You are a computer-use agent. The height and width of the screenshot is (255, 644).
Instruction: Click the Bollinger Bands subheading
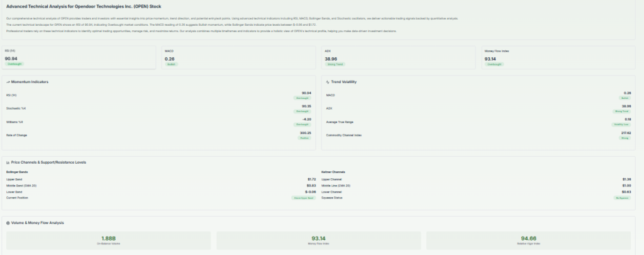17,172
